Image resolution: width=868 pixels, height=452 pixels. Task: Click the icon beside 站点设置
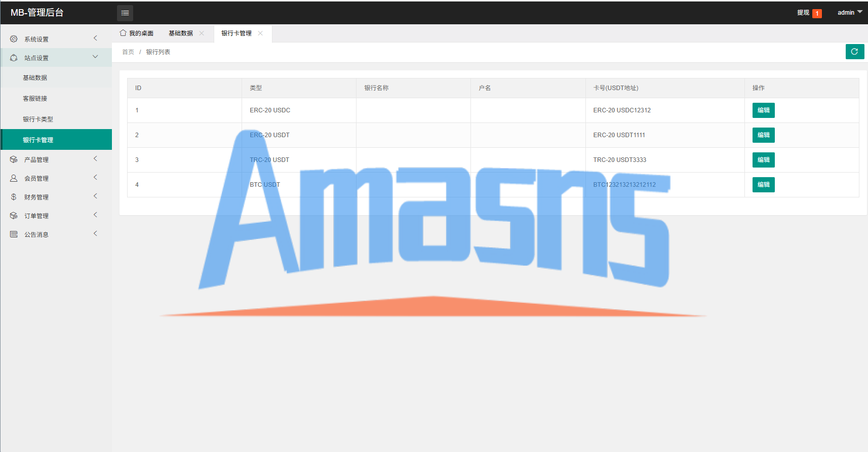click(14, 58)
